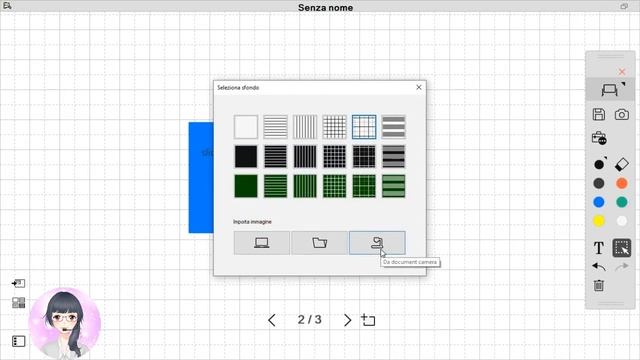Screen dimensions: 640x360
Task: Pick the white pen color
Action: (x=622, y=221)
